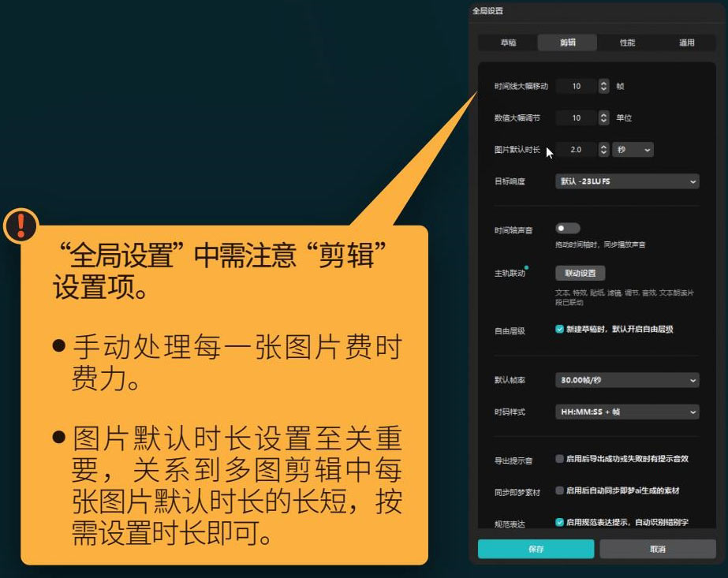Open the 秒 time unit dropdown

(x=633, y=149)
